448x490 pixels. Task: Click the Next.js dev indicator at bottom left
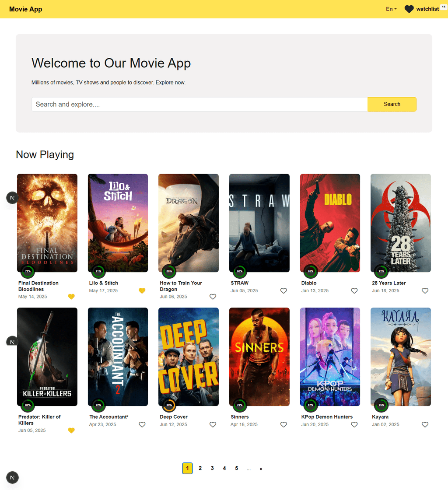click(x=13, y=477)
